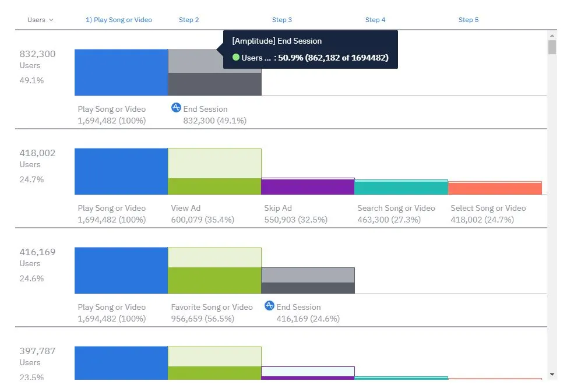This screenshot has width=567, height=392.
Task: Click the scrollbar down arrow
Action: [x=552, y=375]
